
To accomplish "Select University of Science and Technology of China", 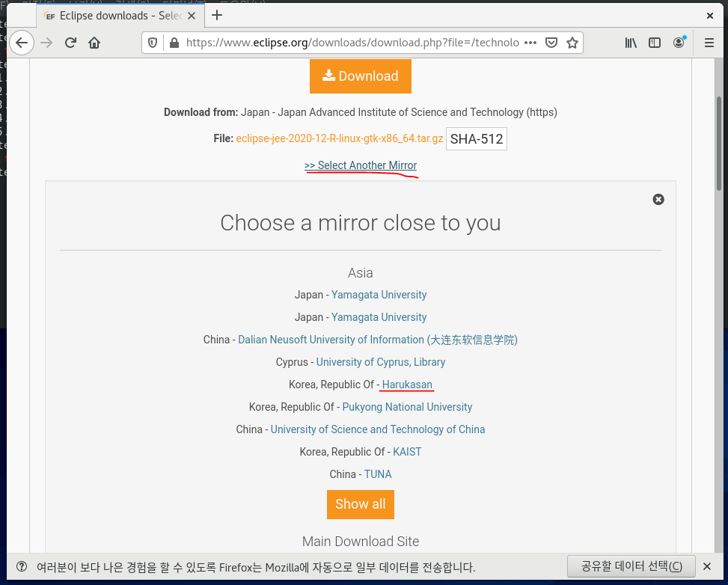I will 378,429.
